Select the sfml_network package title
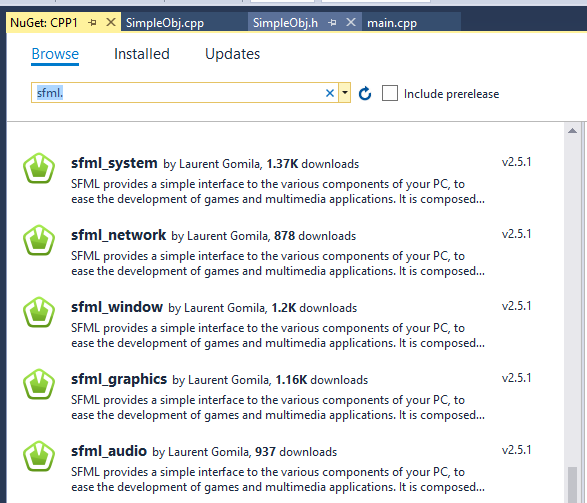The width and height of the screenshot is (587, 503). (118, 235)
